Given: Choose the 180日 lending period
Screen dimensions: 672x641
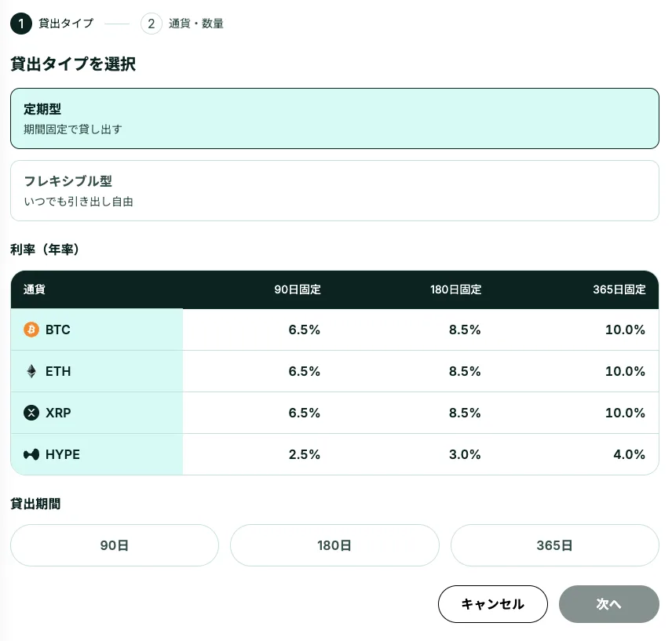Looking at the screenshot, I should pyautogui.click(x=334, y=545).
